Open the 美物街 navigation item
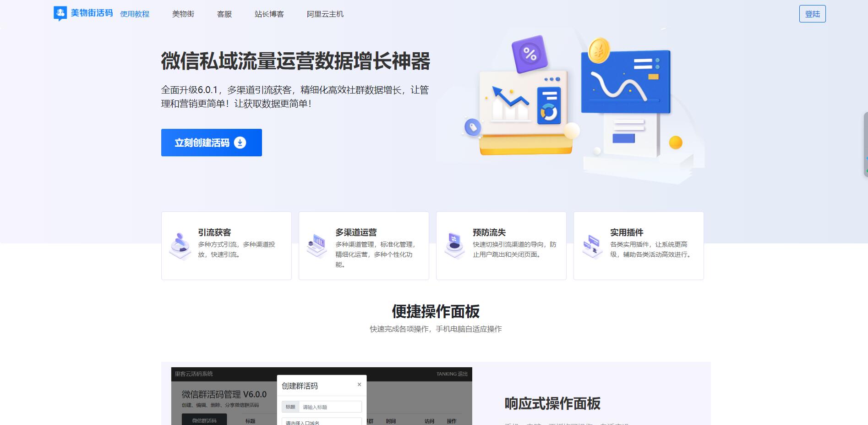The height and width of the screenshot is (425, 868). (183, 14)
